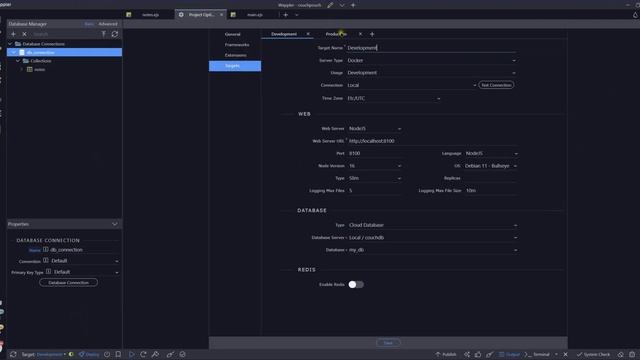Click the clock icon in the bottom toolbar

(x=107, y=354)
